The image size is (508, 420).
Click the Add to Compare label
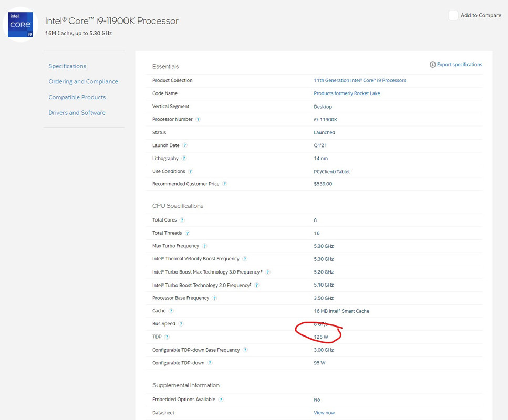point(481,15)
